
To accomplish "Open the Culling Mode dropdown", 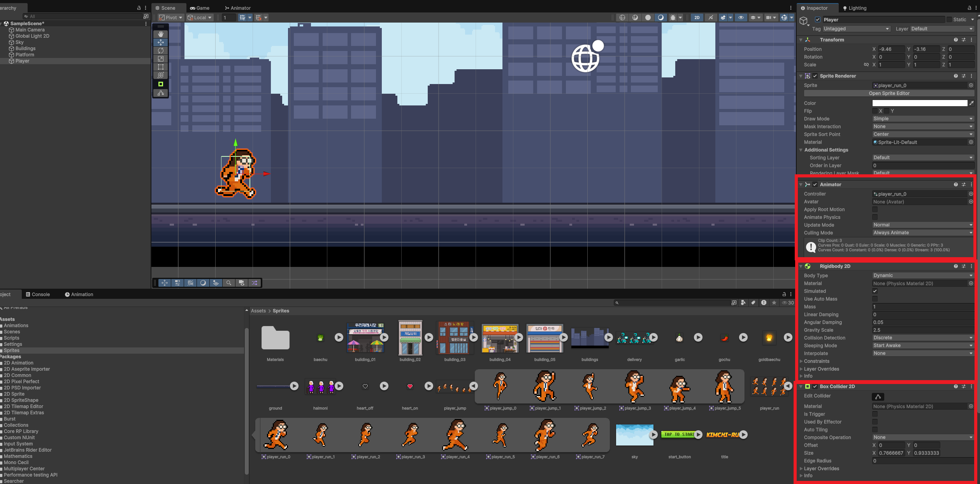I will [922, 233].
